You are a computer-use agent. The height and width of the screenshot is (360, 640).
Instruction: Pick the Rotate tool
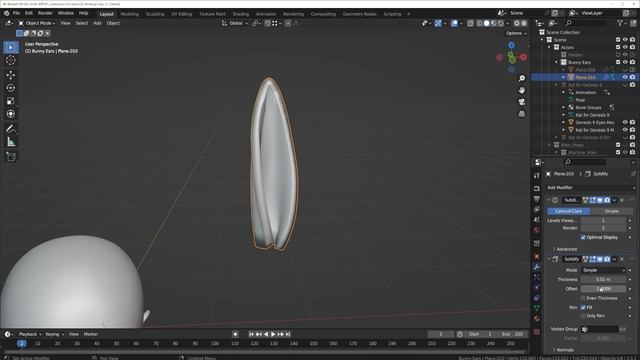tap(11, 88)
